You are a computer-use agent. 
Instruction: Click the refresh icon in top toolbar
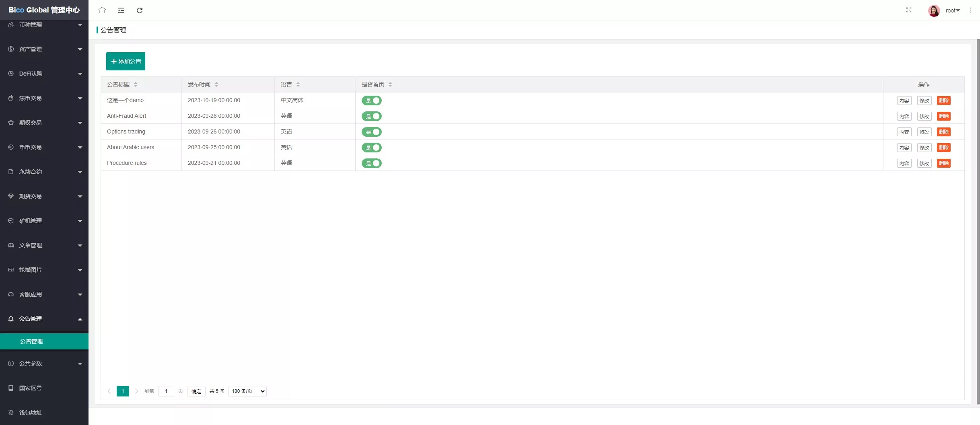[x=140, y=10]
